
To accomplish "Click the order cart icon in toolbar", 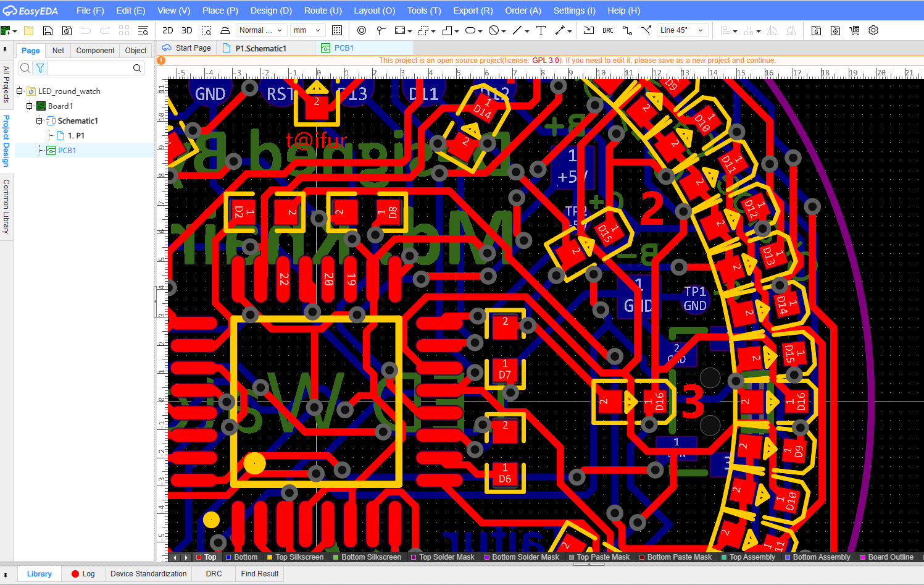I will tap(854, 30).
